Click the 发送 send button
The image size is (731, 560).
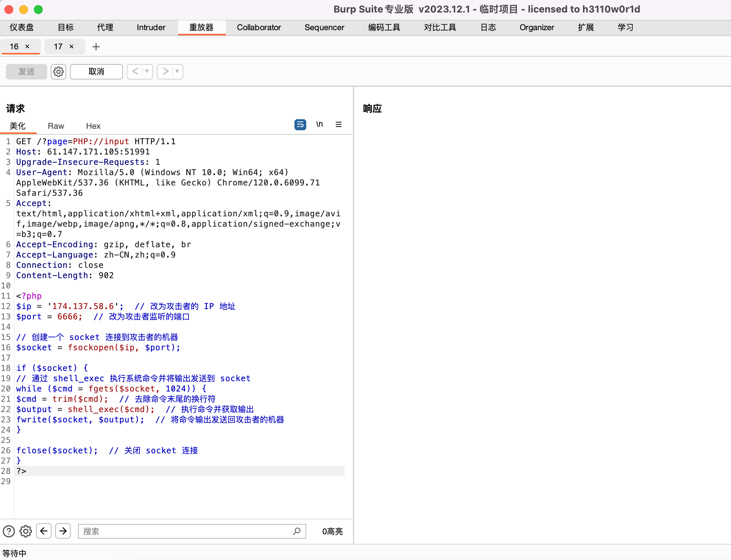point(26,71)
